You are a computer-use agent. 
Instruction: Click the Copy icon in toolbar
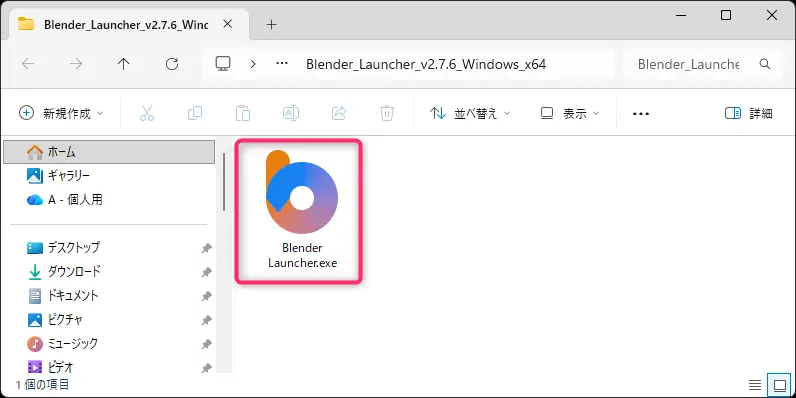195,113
